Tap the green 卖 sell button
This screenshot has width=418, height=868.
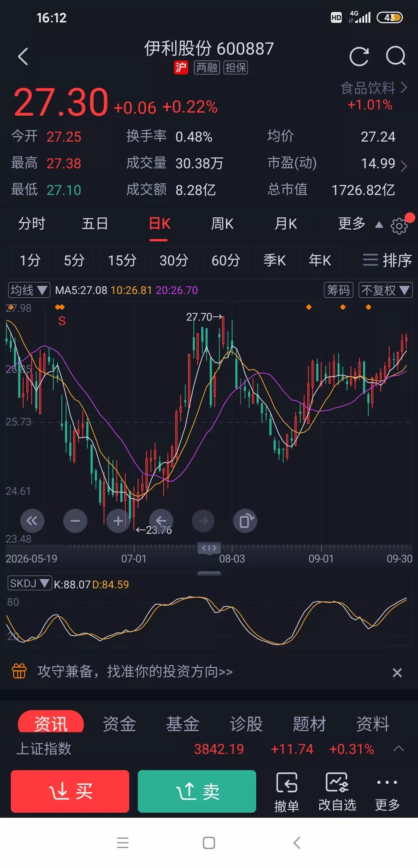(x=197, y=791)
